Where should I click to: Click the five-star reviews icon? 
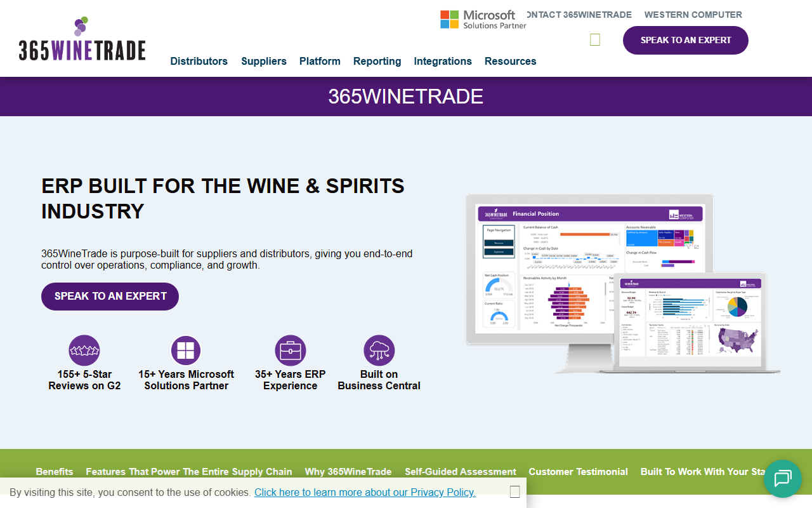click(84, 351)
